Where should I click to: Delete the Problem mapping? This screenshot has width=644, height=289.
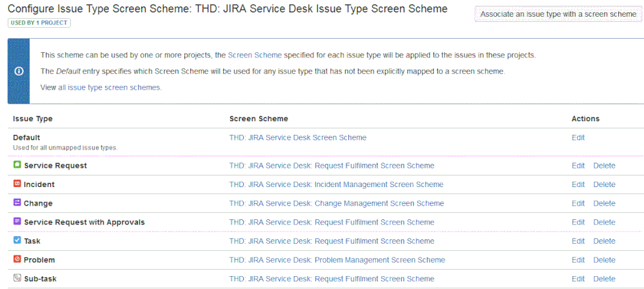pos(604,260)
